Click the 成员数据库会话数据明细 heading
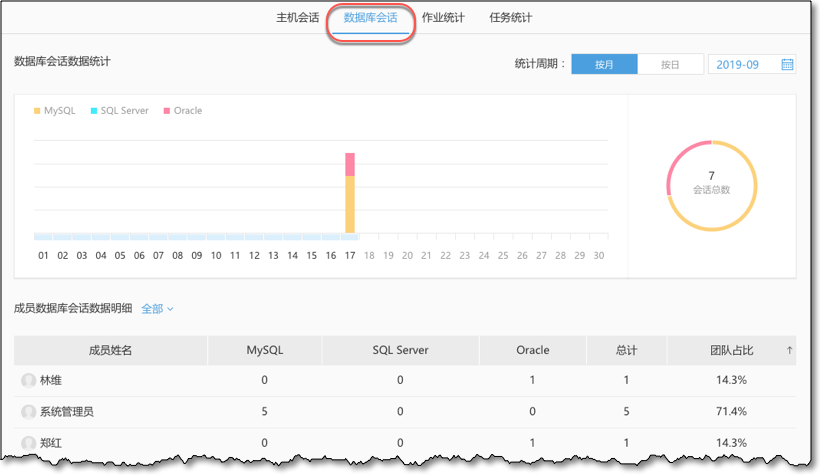Screen dimensions: 820x475 click(73, 308)
